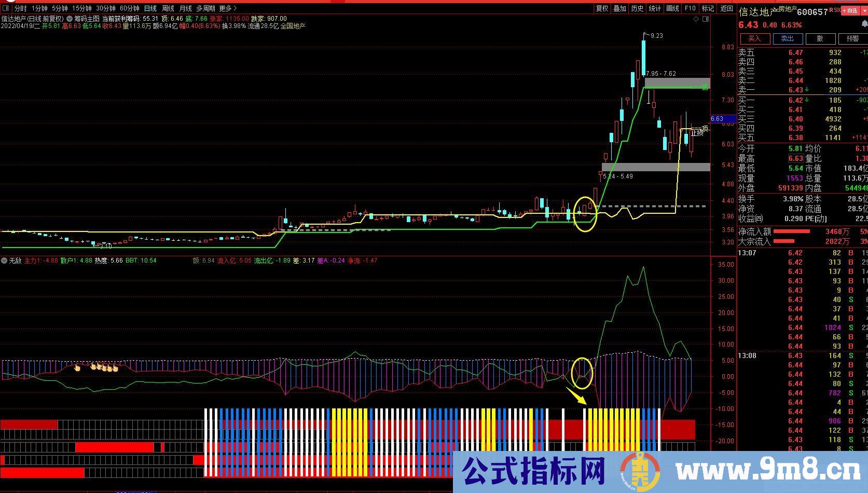The height and width of the screenshot is (493, 868).
Task: Expand the 无敌 indicator settings arrow
Action: point(4,261)
